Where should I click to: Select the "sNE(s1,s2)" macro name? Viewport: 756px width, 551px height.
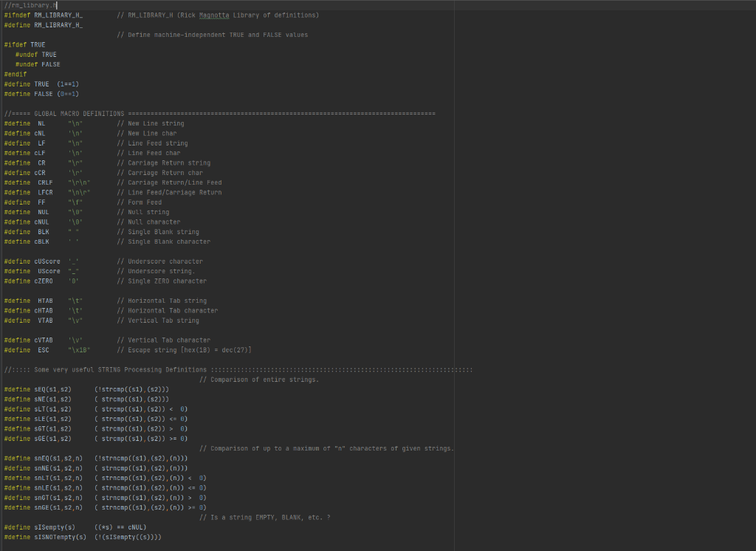pos(52,400)
